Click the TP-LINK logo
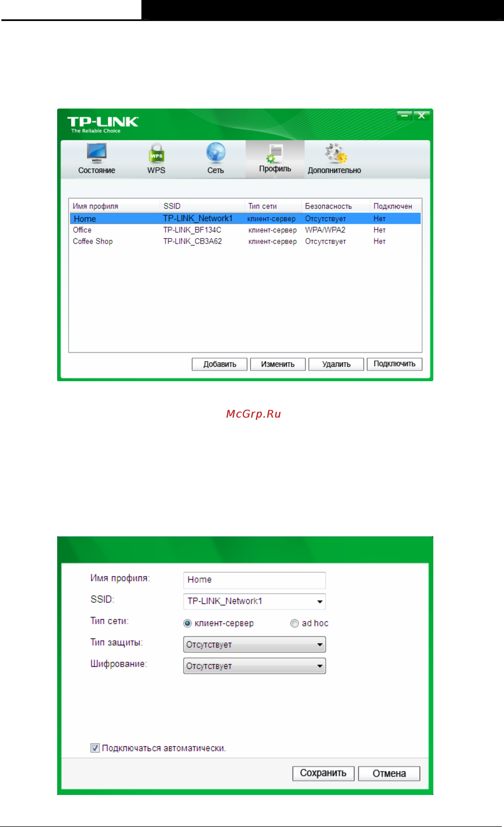This screenshot has width=504, height=827. tap(103, 125)
